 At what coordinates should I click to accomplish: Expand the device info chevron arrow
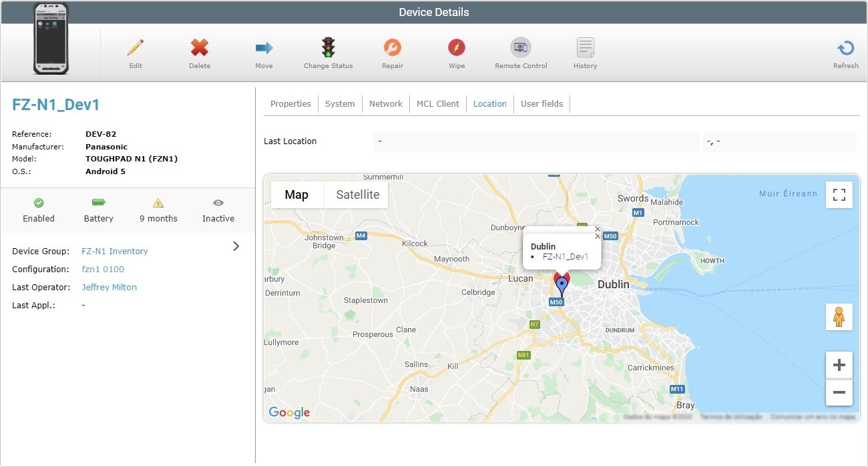(236, 246)
